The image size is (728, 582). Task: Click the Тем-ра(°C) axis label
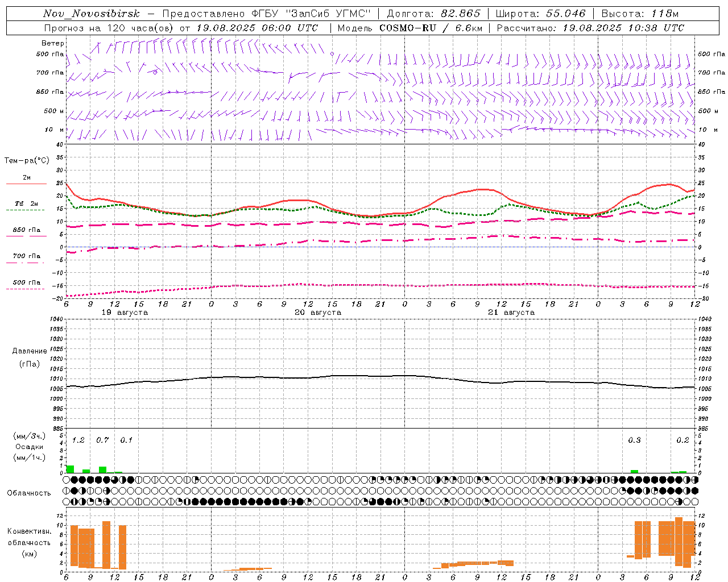[27, 161]
